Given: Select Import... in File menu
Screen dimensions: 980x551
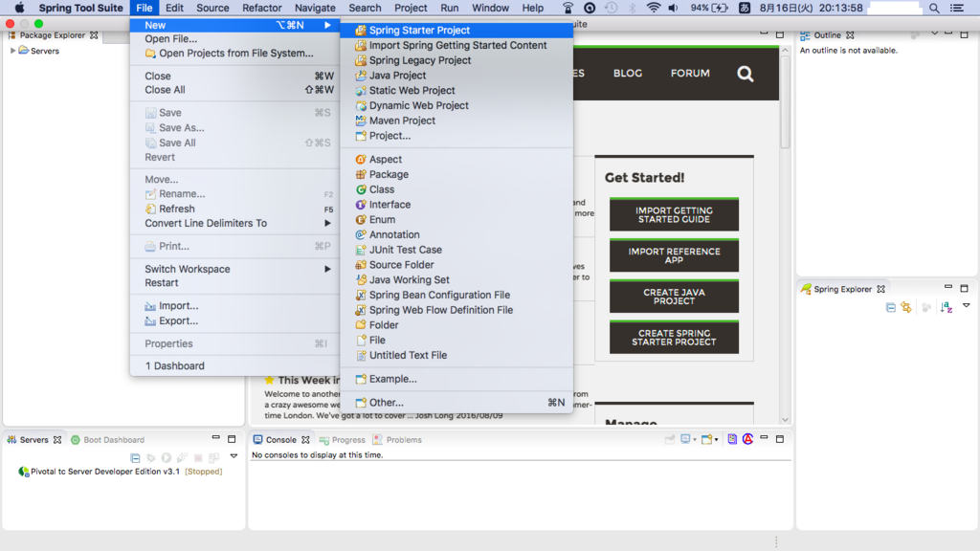Looking at the screenshot, I should click(x=234, y=305).
